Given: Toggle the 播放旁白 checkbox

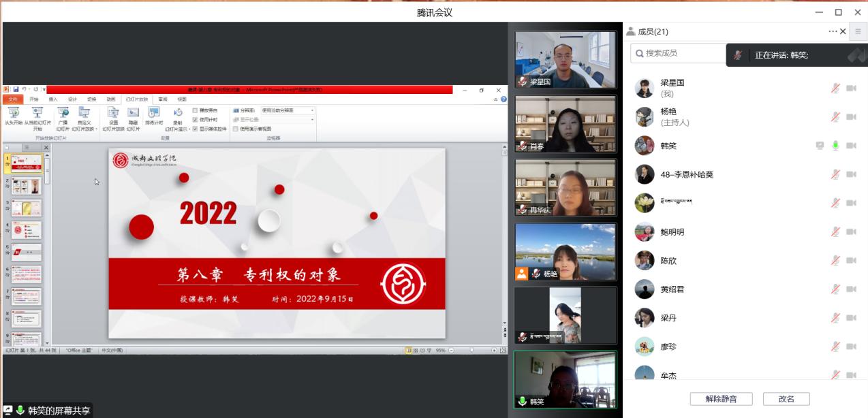Looking at the screenshot, I should (x=196, y=110).
